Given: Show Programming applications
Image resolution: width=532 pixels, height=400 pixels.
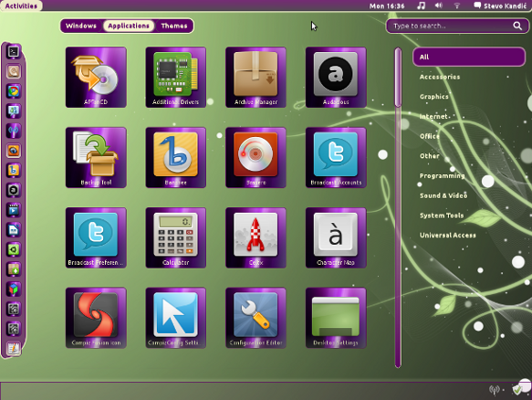Looking at the screenshot, I should click(442, 176).
